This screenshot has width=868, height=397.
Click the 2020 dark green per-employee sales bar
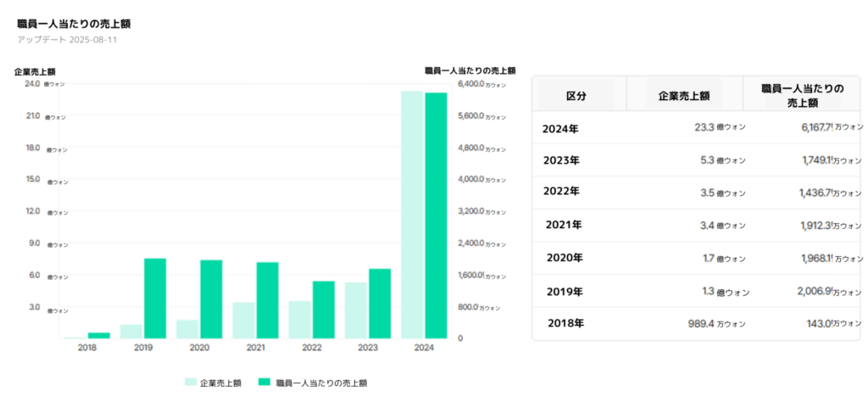tap(211, 299)
